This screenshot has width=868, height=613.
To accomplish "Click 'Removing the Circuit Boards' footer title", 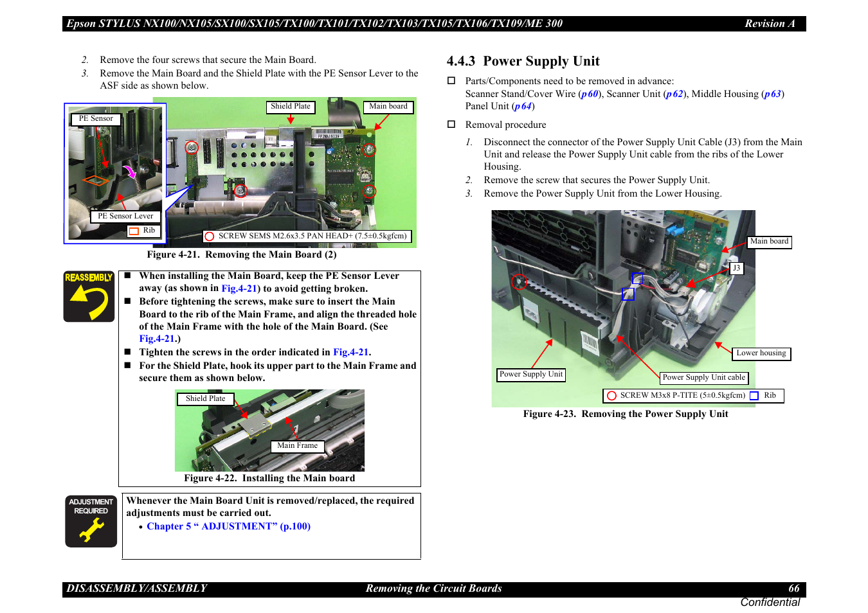I will pos(433,589).
